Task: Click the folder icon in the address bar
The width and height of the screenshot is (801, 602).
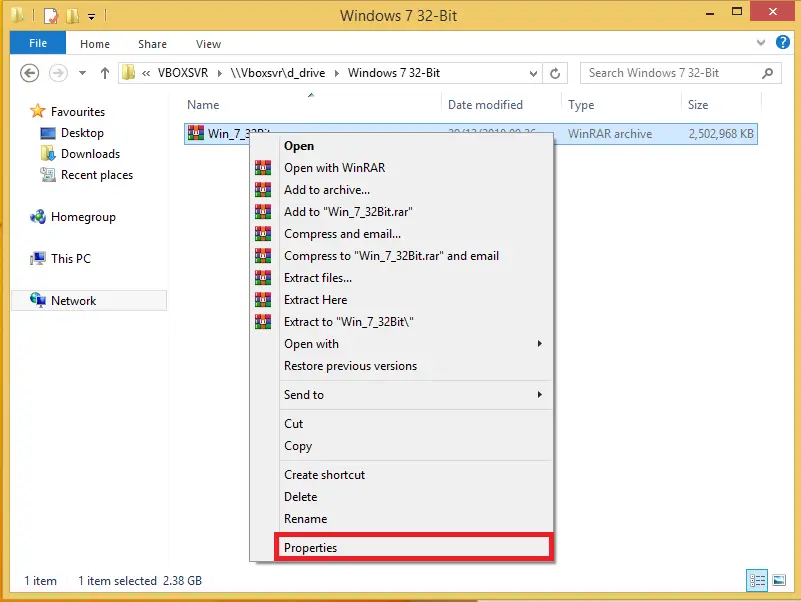Action: pyautogui.click(x=128, y=73)
